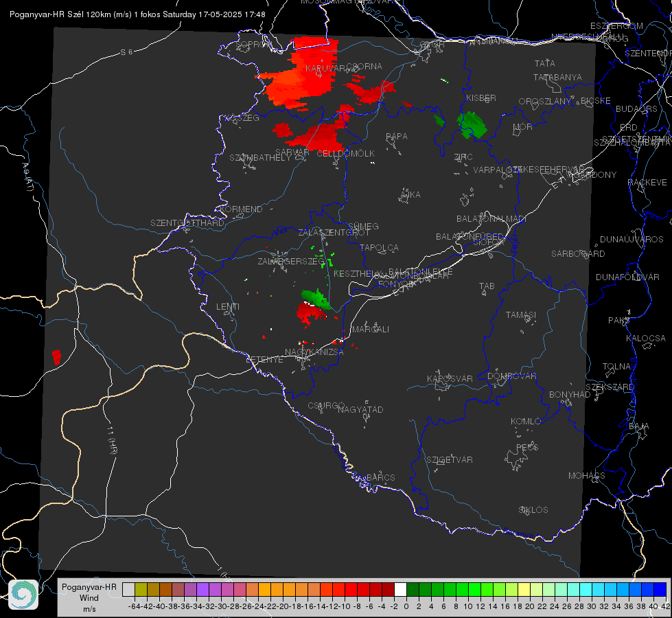Click the PAKS city label

click(x=619, y=321)
